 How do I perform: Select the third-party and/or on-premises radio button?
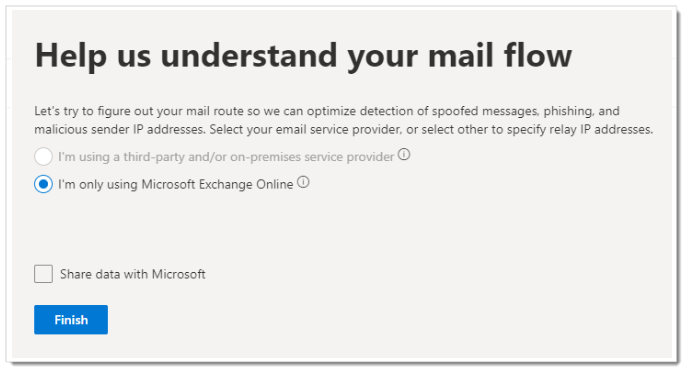(x=43, y=157)
